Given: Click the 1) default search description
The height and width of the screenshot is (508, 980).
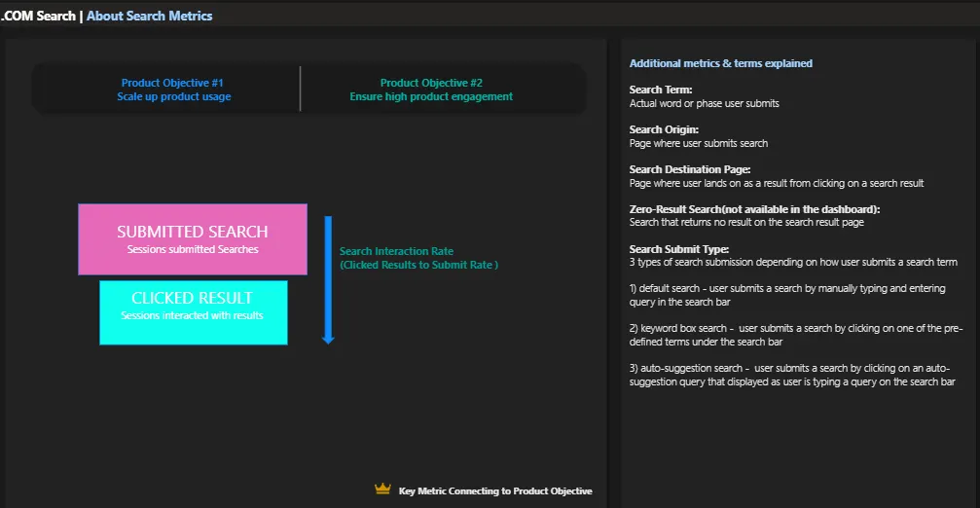Looking at the screenshot, I should coord(787,295).
